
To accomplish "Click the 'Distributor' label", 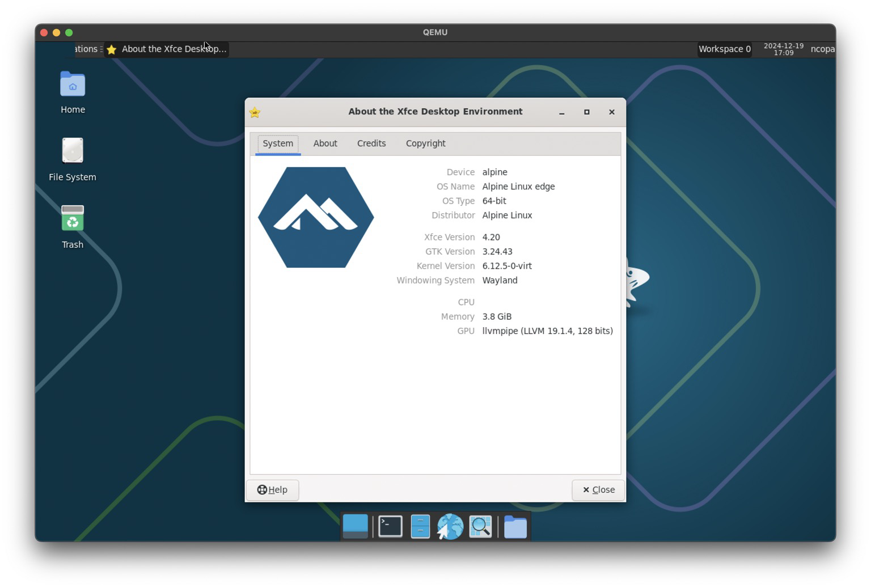I will point(453,215).
